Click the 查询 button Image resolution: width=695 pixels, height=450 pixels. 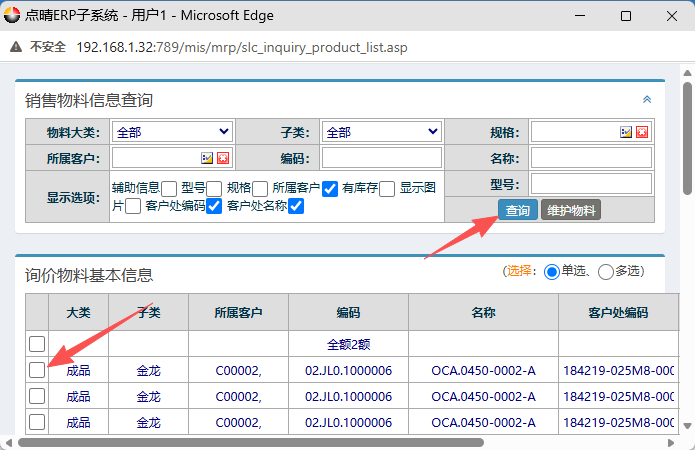point(518,210)
